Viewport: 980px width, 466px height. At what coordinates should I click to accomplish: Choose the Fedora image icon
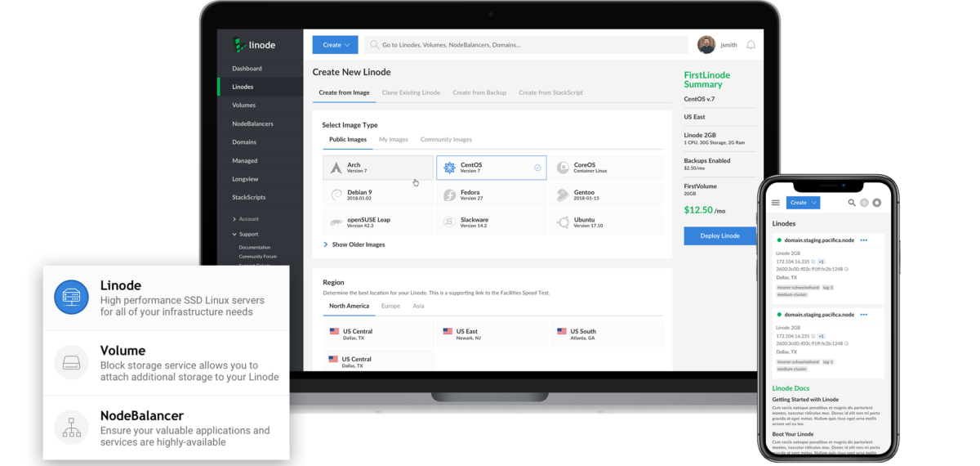[x=449, y=195]
